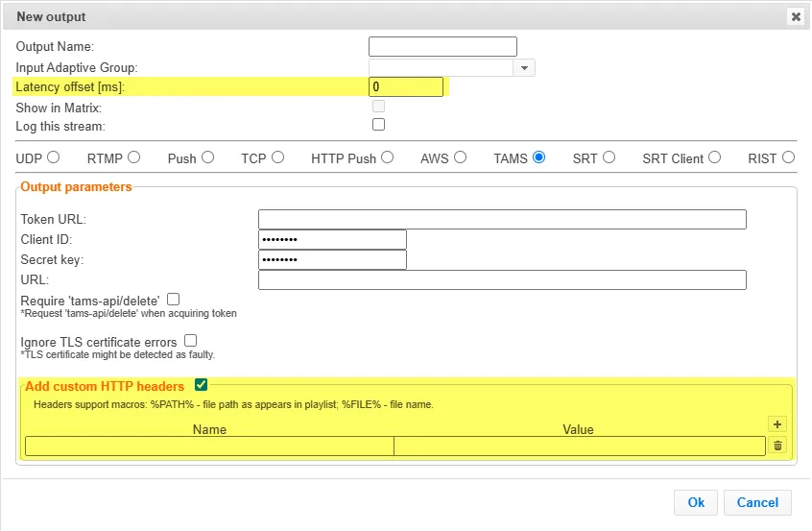Delete the custom header row via trash icon
Viewport: 812px width, 531px height.
[777, 446]
